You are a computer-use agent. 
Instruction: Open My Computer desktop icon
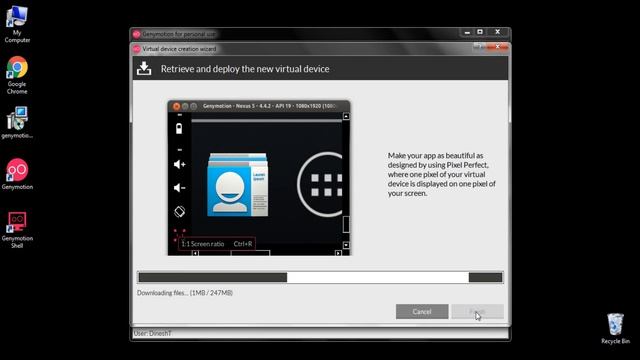click(x=17, y=24)
